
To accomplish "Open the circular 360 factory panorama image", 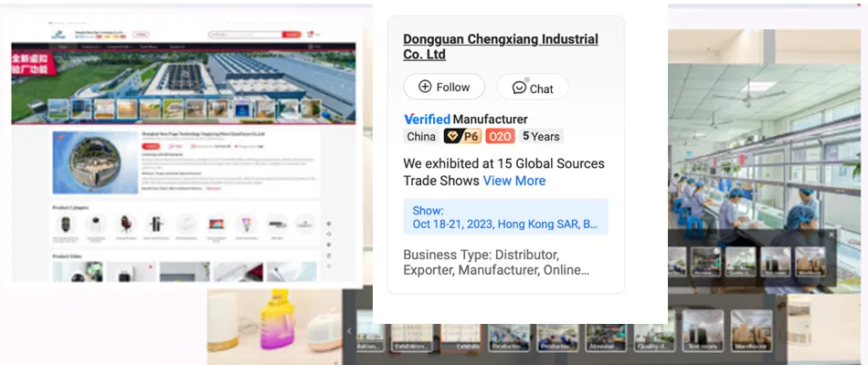I will click(95, 162).
